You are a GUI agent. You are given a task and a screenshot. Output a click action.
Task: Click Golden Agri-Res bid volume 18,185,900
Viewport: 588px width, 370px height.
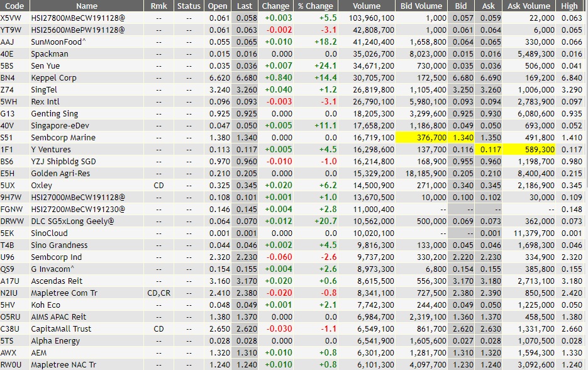[x=426, y=174]
